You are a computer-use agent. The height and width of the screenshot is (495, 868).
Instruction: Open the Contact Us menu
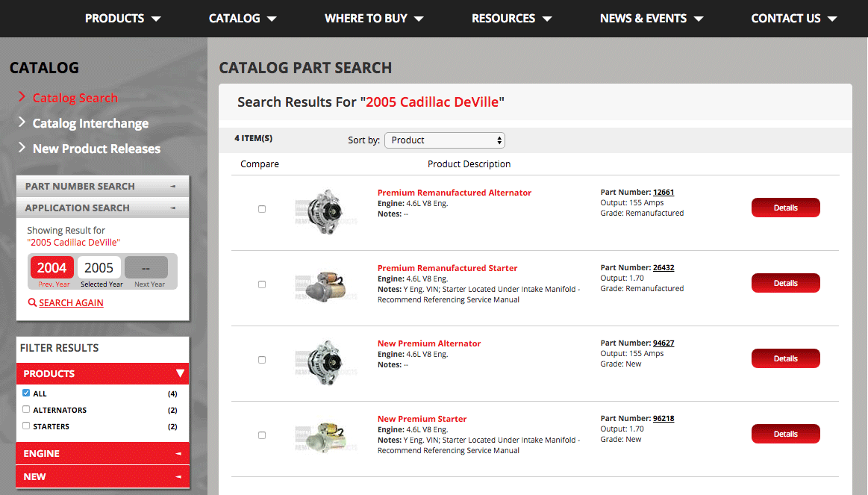click(794, 18)
